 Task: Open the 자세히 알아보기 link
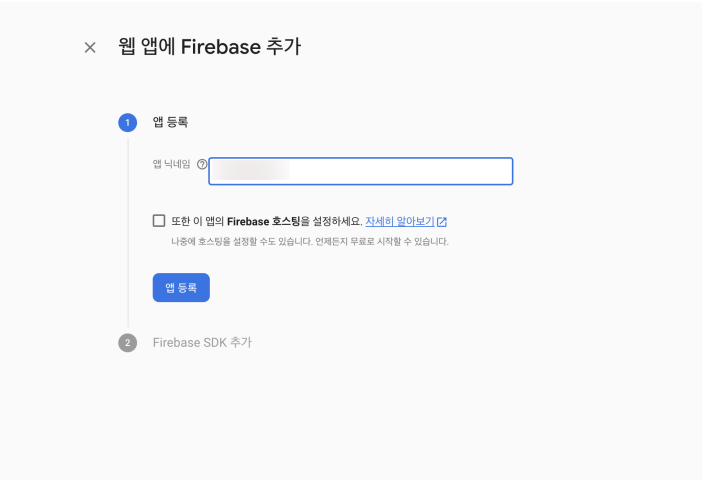tap(400, 221)
